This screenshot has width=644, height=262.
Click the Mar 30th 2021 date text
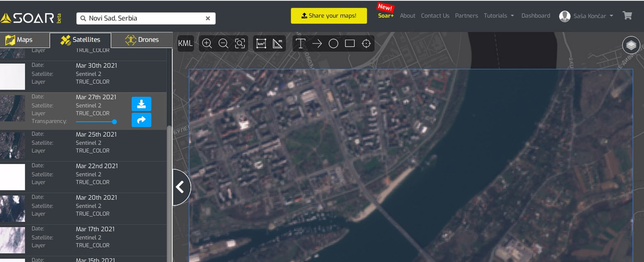click(96, 65)
